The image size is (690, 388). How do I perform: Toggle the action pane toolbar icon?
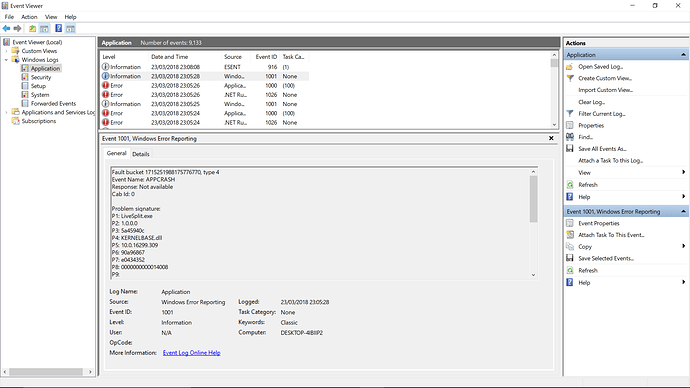tap(70, 29)
